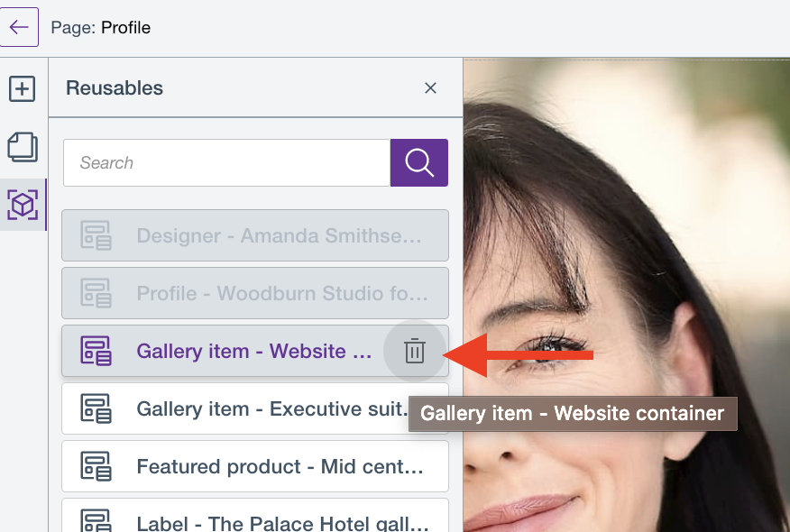Click layout icon beside Gallery item - Executive
This screenshot has height=532, width=790.
[96, 409]
